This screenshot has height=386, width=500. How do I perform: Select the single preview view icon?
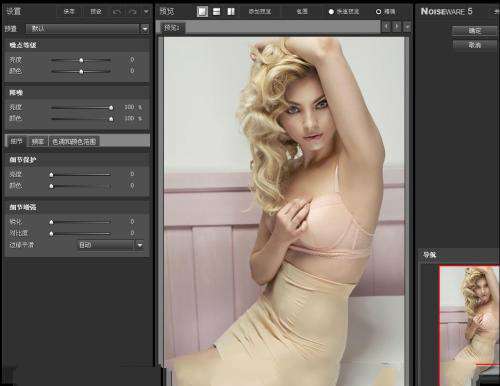[202, 12]
